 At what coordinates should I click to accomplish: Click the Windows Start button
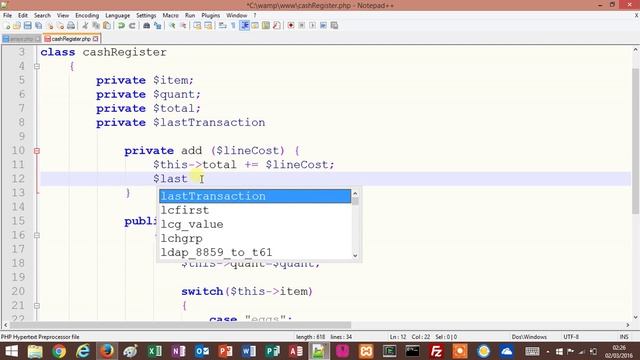11,351
